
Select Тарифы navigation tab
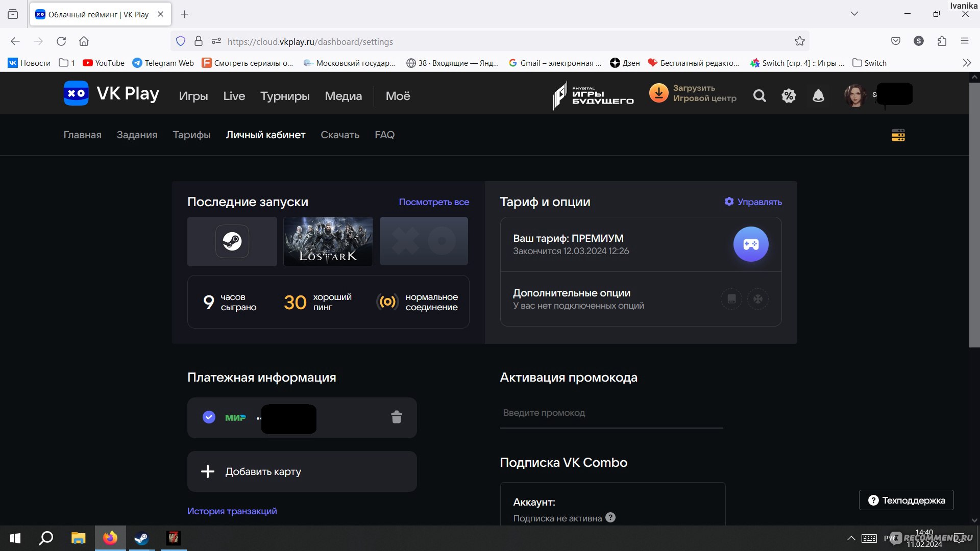coord(192,135)
